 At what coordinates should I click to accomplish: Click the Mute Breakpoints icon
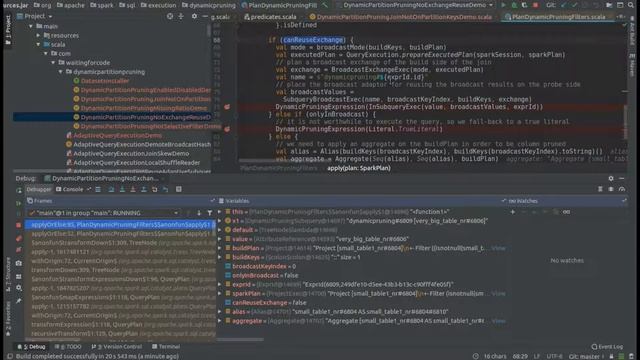pyautogui.click(x=19, y=249)
